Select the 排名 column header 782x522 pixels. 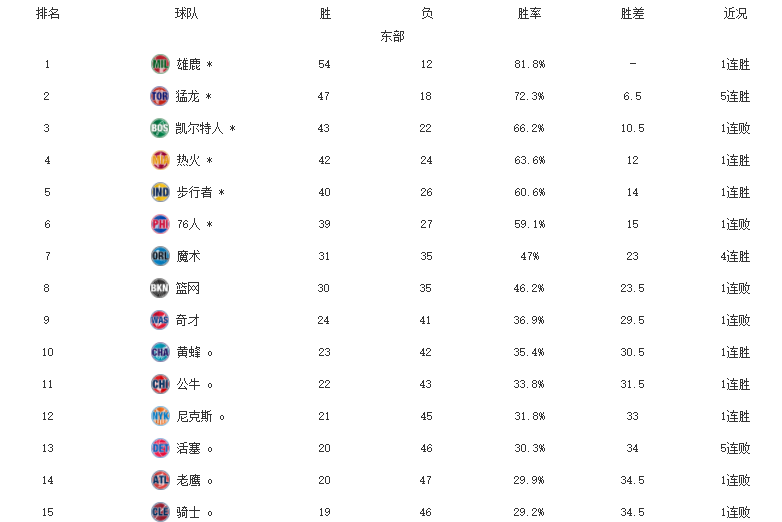tap(48, 13)
